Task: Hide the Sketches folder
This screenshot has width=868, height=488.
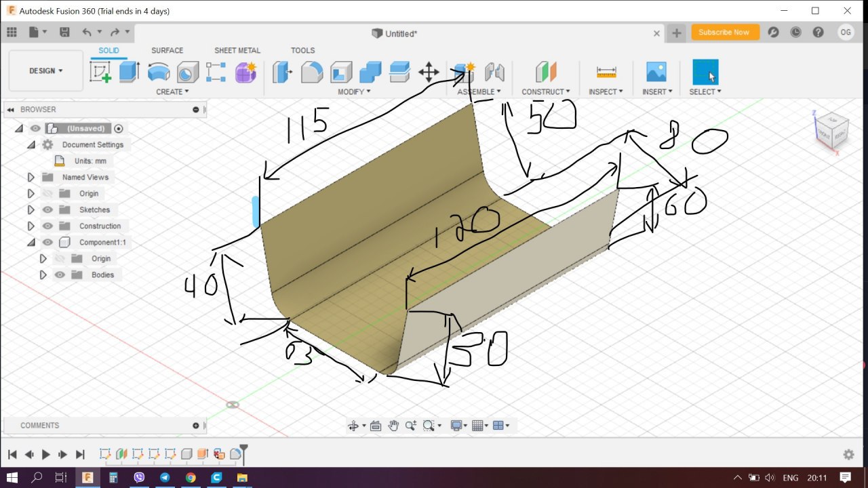Action: point(47,209)
